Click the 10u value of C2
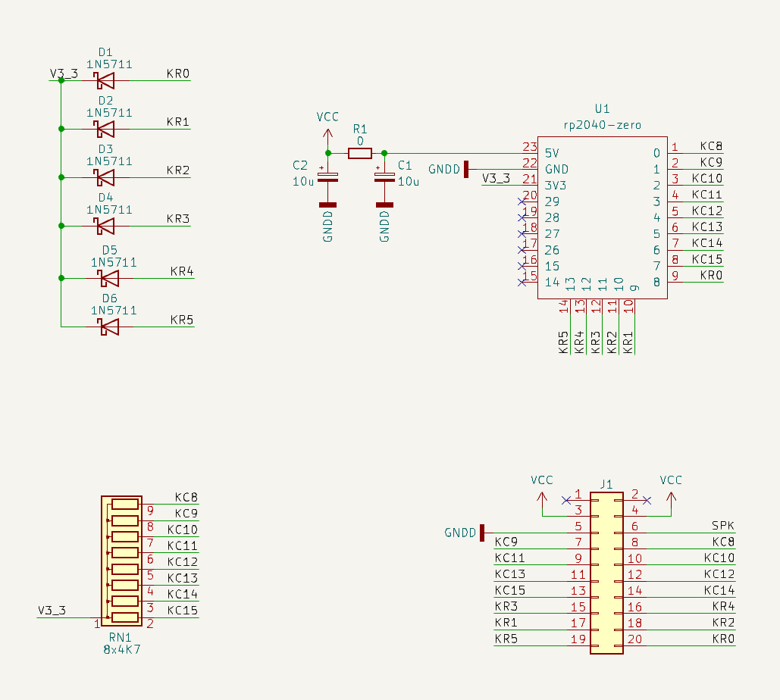Viewport: 780px width, 700px height. (303, 182)
